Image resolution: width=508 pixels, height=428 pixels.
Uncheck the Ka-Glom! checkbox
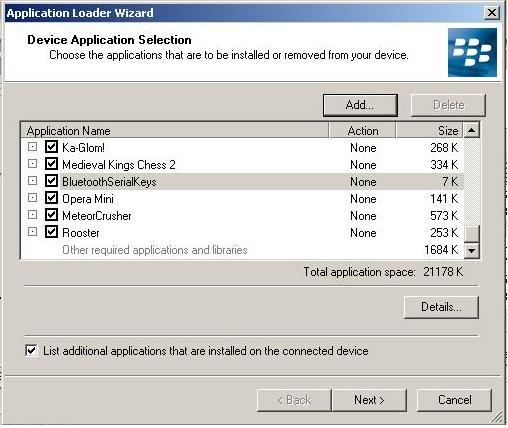(x=51, y=147)
